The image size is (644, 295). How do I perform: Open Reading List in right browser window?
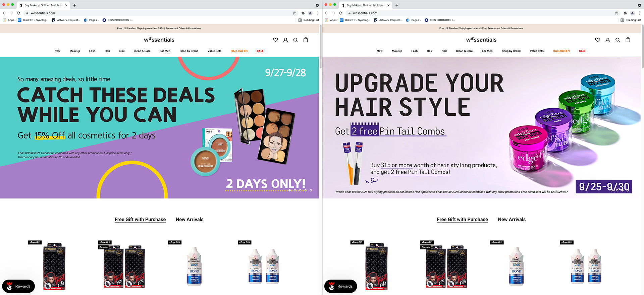[x=631, y=20]
